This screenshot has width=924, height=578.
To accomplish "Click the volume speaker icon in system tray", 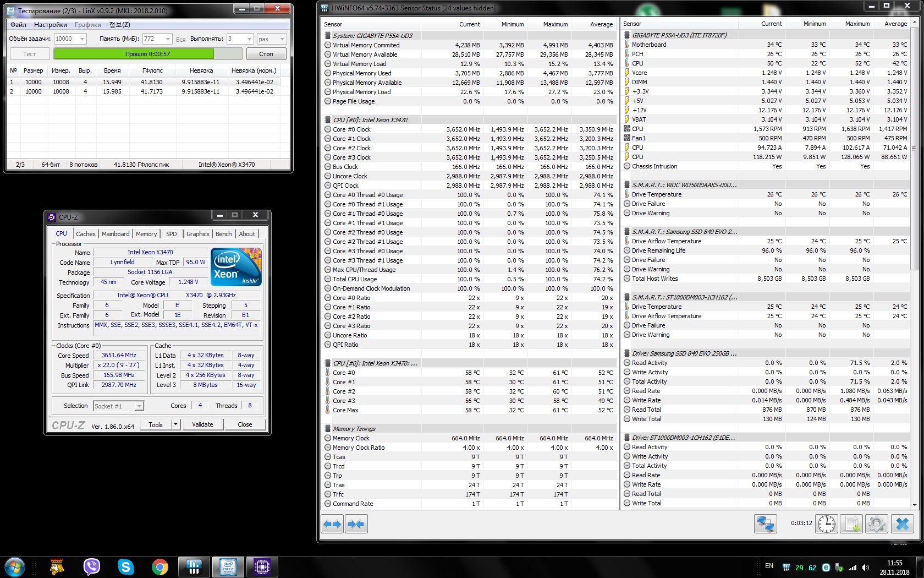I will (x=866, y=568).
